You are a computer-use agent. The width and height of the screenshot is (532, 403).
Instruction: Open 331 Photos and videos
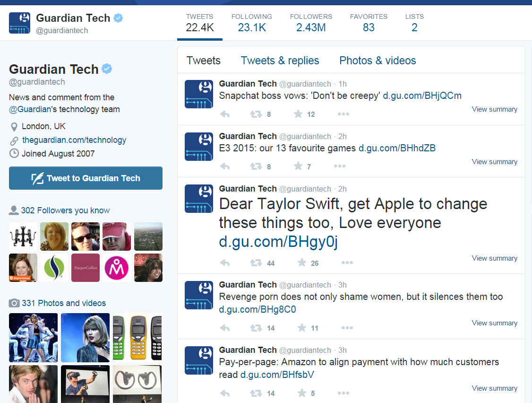pos(64,303)
